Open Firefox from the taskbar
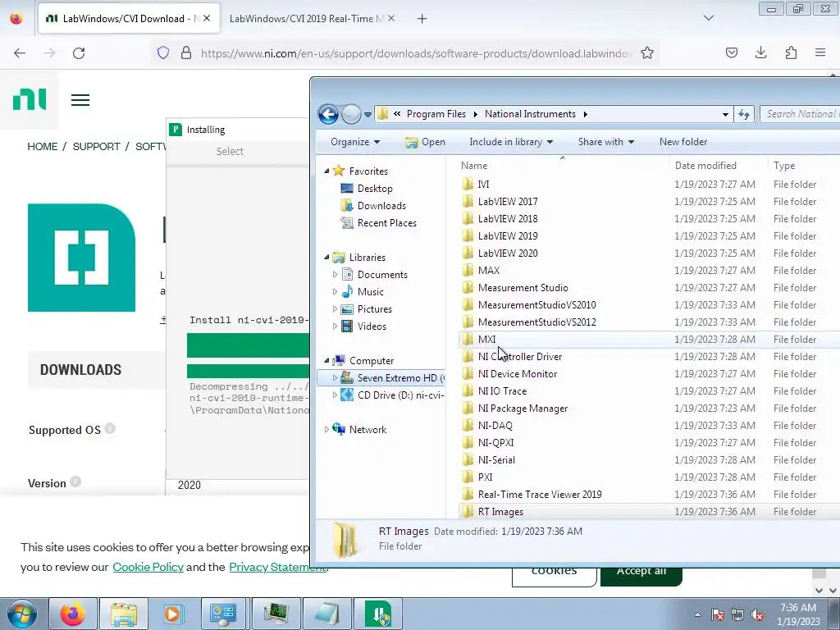This screenshot has width=840, height=630. 73,614
